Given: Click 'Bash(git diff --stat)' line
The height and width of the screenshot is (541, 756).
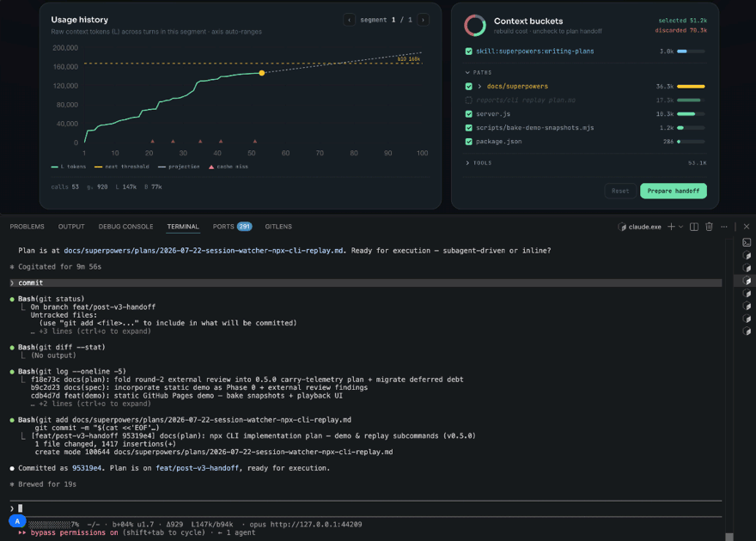Looking at the screenshot, I should click(x=61, y=347).
